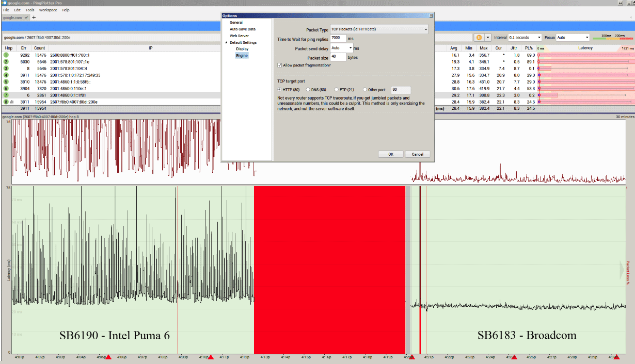
Task: Click Cancel in the Options dialog
Action: [418, 154]
